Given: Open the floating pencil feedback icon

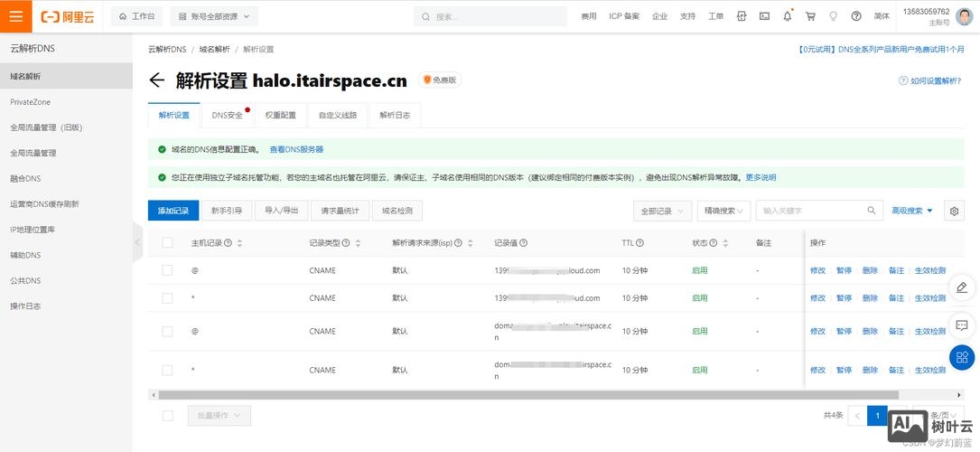Looking at the screenshot, I should pos(962,287).
